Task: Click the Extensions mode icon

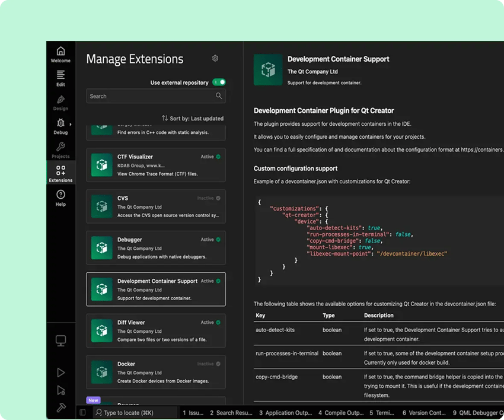Action: coord(60,171)
